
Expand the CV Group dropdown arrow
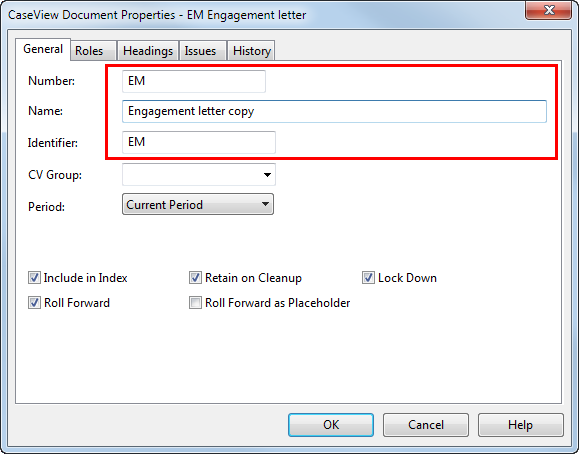click(x=267, y=175)
